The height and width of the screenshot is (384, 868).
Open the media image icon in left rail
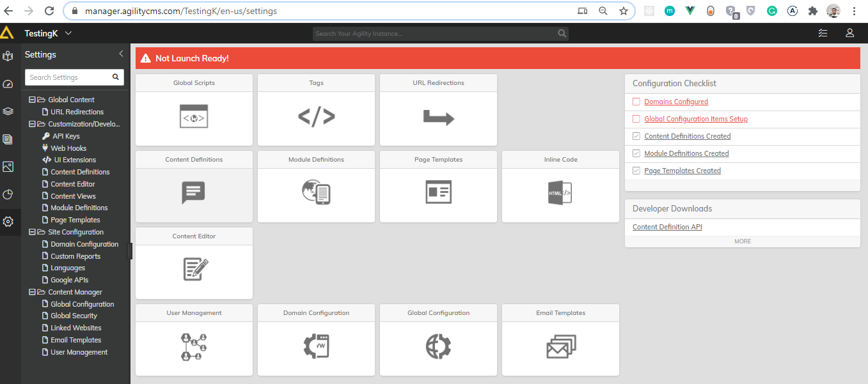tap(8, 167)
